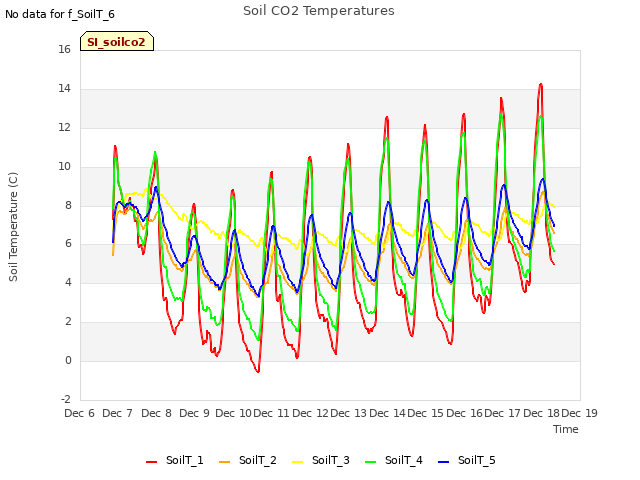Image resolution: width=640 pixels, height=480 pixels.
Task: Click the 12 y-axis tick label
Action: pyautogui.click(x=64, y=128)
